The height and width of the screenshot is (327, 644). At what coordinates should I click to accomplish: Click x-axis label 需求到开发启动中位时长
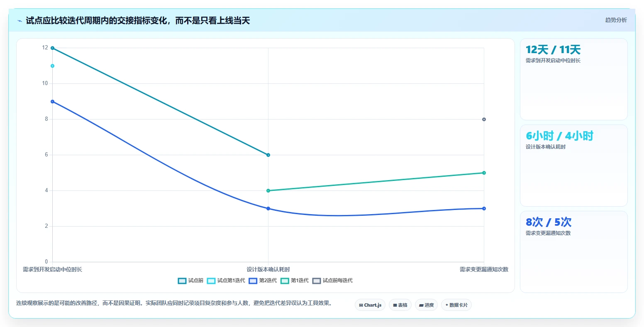coord(52,270)
